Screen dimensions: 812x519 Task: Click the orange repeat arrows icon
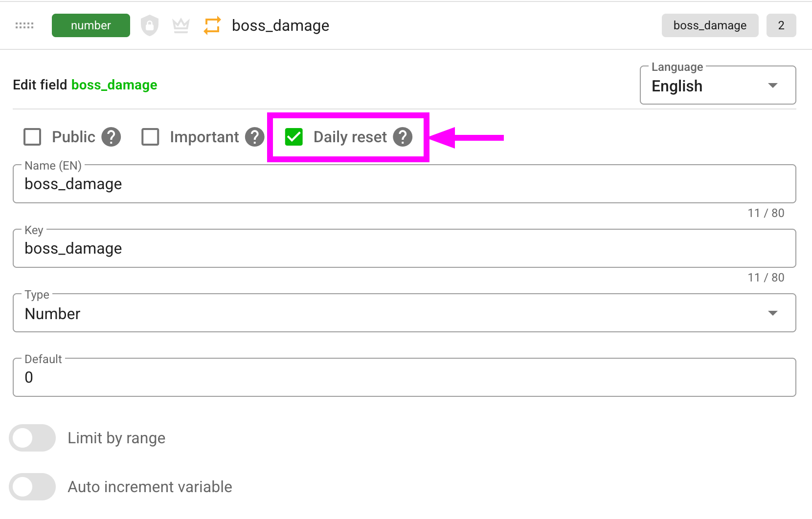pos(212,25)
